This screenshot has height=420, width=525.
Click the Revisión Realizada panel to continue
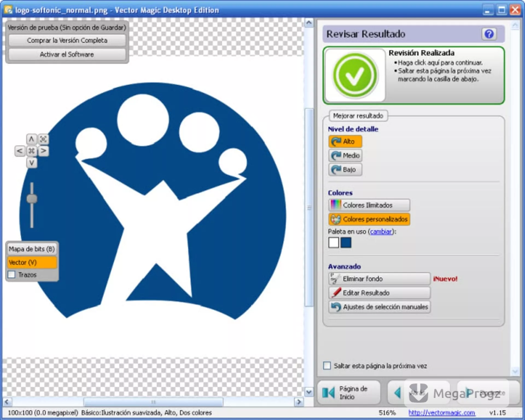(x=414, y=75)
